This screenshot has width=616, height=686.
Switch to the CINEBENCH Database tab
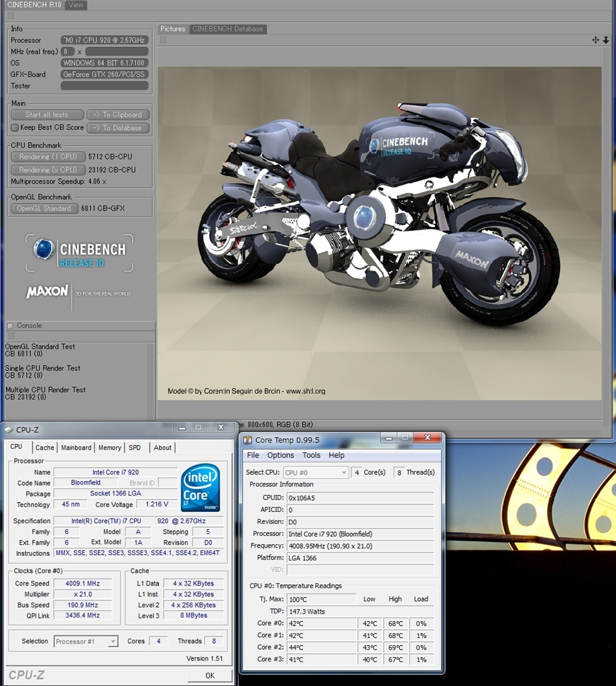[228, 29]
